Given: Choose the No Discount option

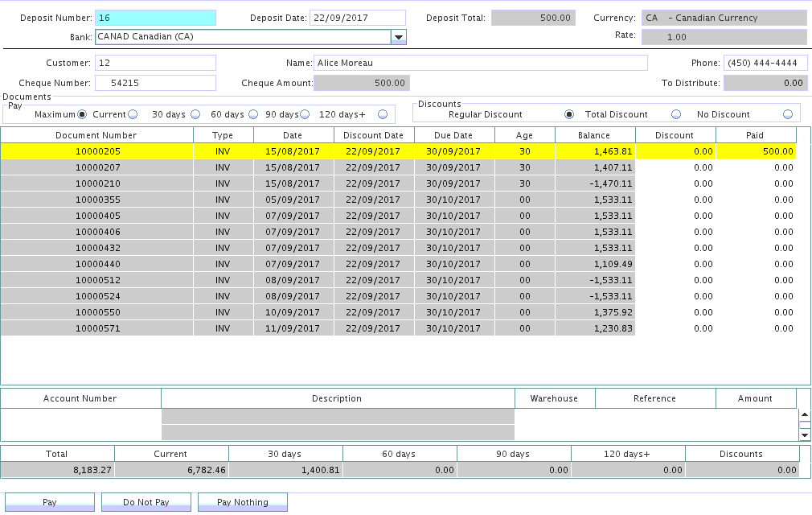Looking at the screenshot, I should tap(787, 114).
